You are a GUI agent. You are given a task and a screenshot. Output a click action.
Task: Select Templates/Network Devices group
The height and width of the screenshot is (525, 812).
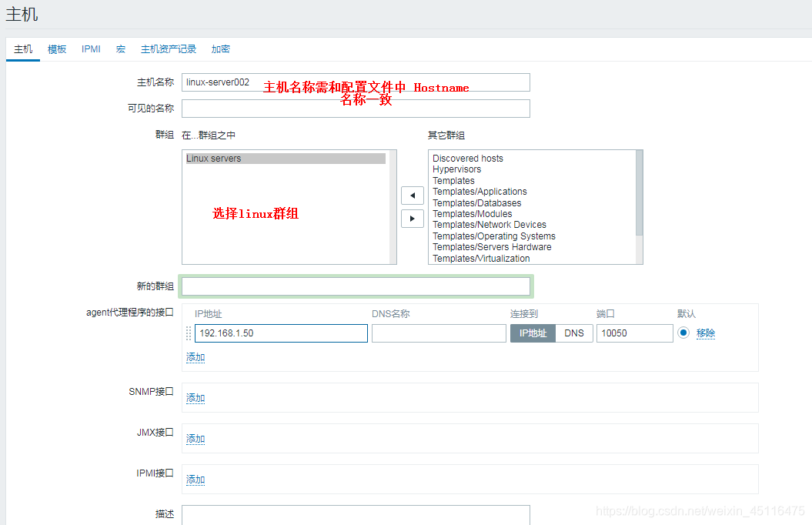click(490, 225)
